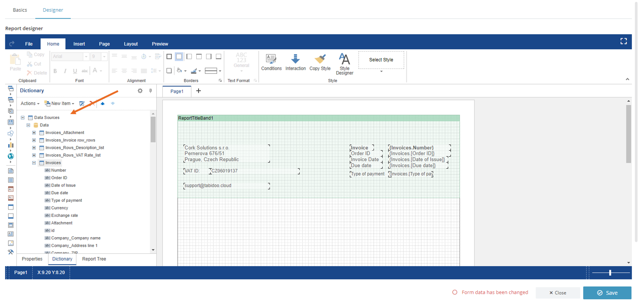
Task: Click the zoom slider handle
Action: [x=610, y=272]
